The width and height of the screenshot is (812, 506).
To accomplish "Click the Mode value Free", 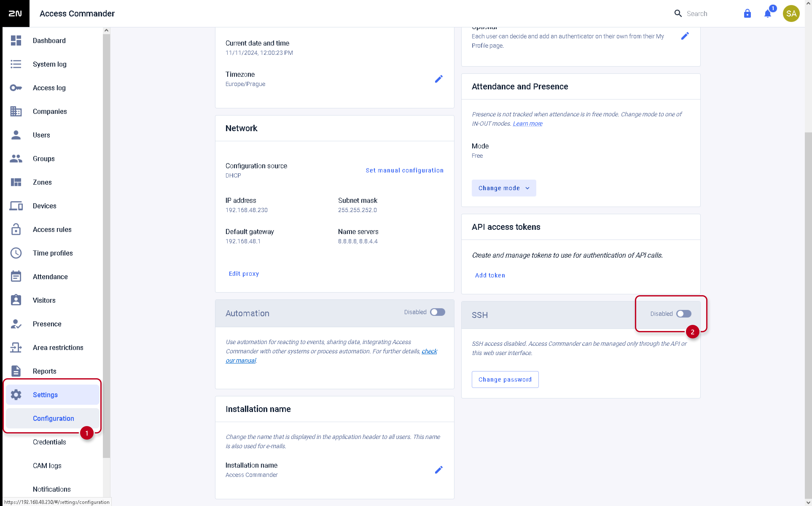I will pyautogui.click(x=477, y=156).
